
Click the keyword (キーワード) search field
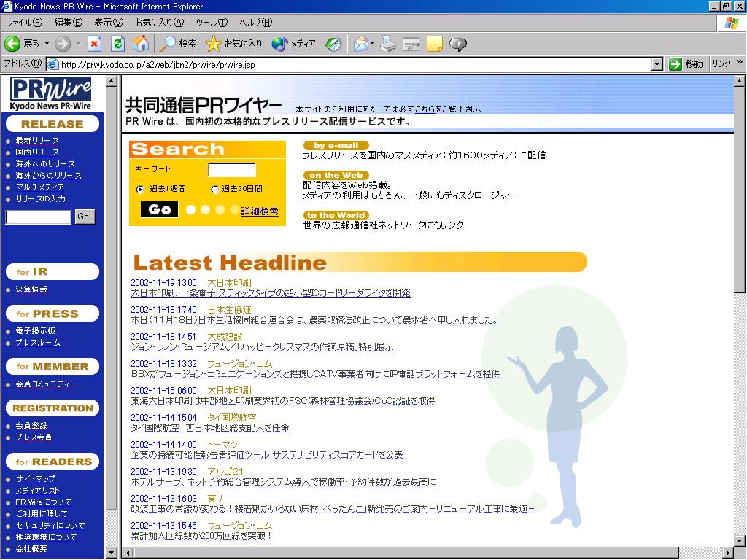(x=232, y=170)
